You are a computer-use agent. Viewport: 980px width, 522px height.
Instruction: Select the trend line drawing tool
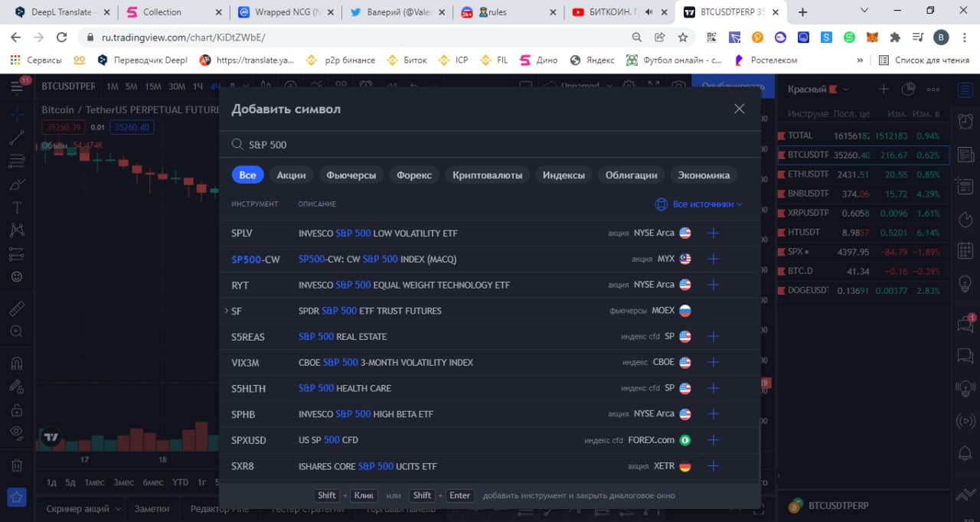[x=17, y=139]
